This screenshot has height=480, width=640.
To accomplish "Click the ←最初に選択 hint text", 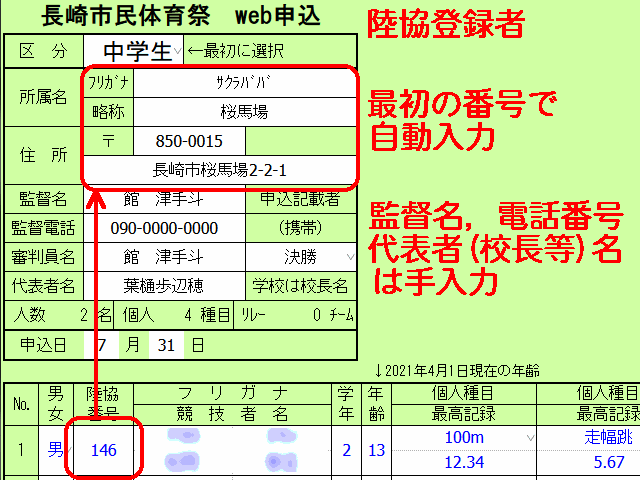I will tap(236, 51).
